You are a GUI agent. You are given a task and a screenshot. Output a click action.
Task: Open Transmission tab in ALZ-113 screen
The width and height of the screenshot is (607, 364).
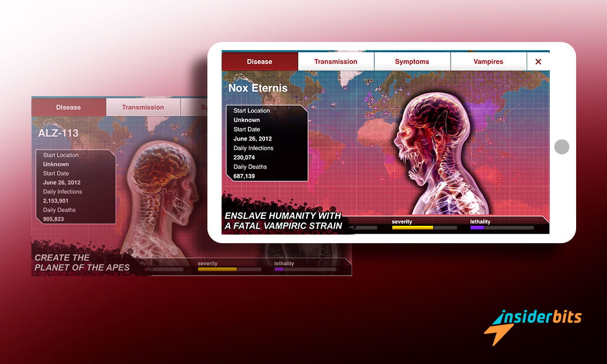click(143, 107)
